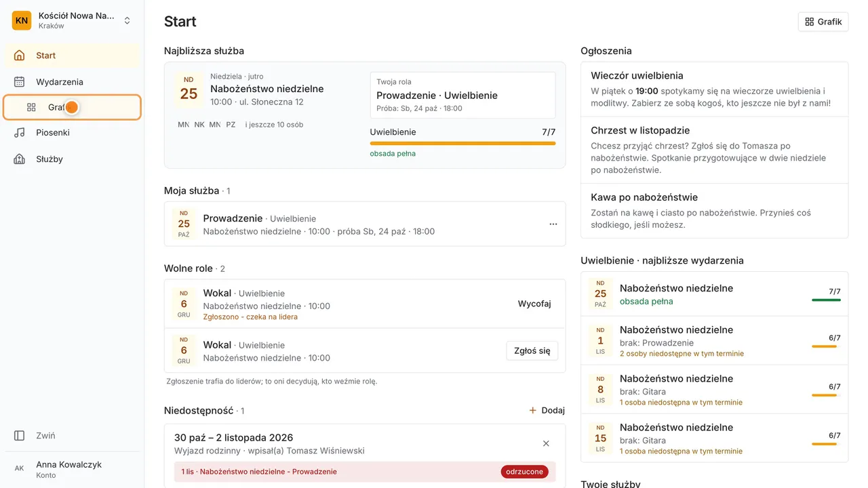The width and height of the screenshot is (868, 488).
Task: Click the Służby building icon
Action: (x=20, y=159)
